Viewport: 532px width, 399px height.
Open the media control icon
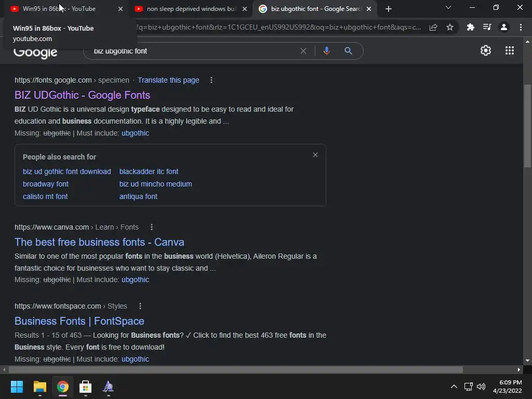(x=487, y=27)
